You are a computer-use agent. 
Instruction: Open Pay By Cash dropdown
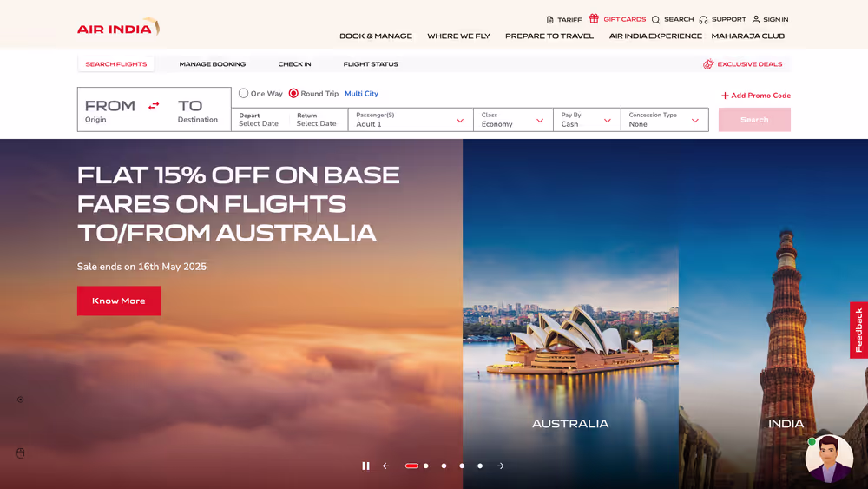click(x=587, y=120)
